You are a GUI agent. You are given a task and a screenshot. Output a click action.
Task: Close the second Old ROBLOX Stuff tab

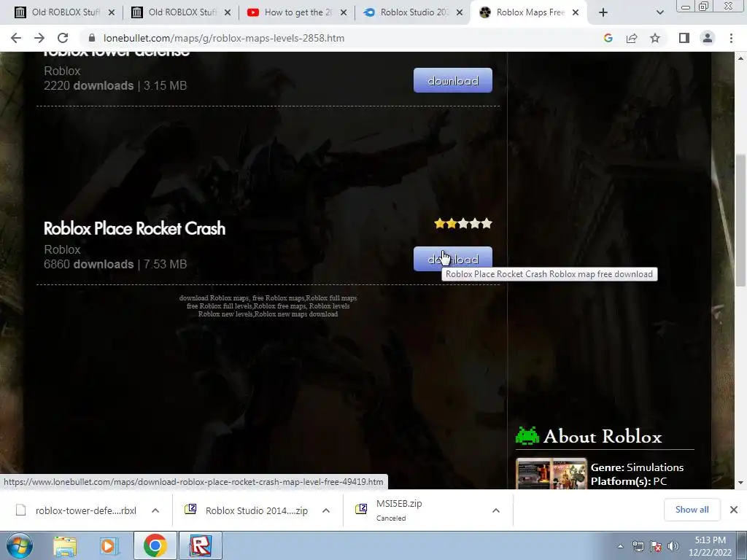[x=228, y=12]
